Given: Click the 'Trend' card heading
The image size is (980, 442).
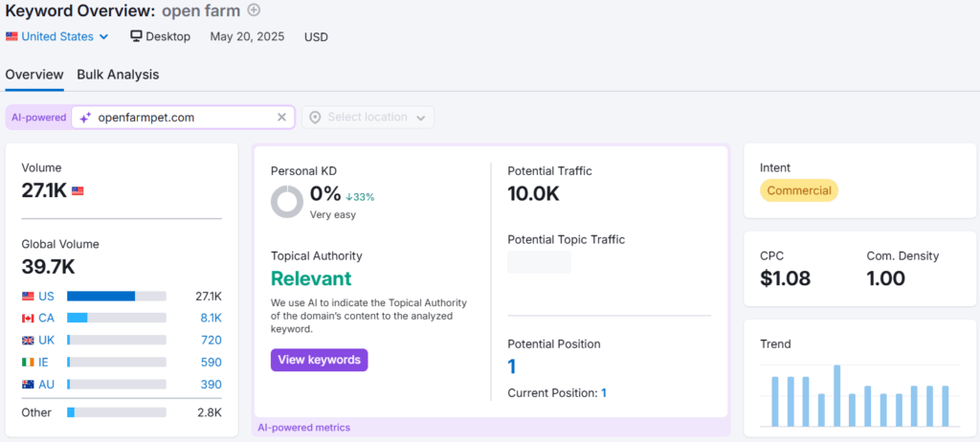Looking at the screenshot, I should point(775,343).
